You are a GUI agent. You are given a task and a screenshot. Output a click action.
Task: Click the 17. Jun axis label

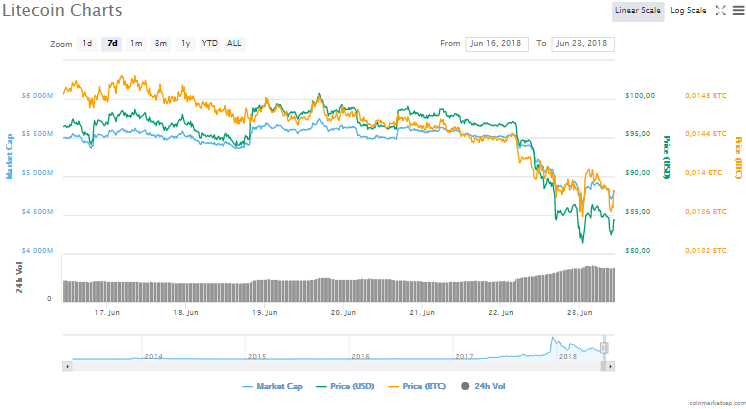tap(107, 312)
